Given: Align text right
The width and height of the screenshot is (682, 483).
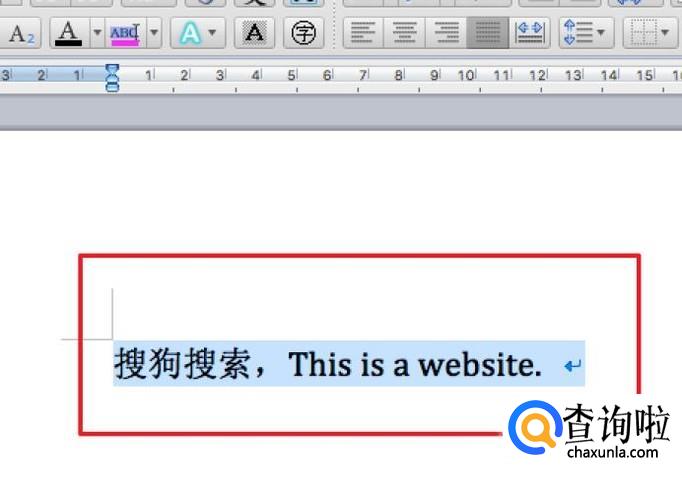Looking at the screenshot, I should coord(445,34).
